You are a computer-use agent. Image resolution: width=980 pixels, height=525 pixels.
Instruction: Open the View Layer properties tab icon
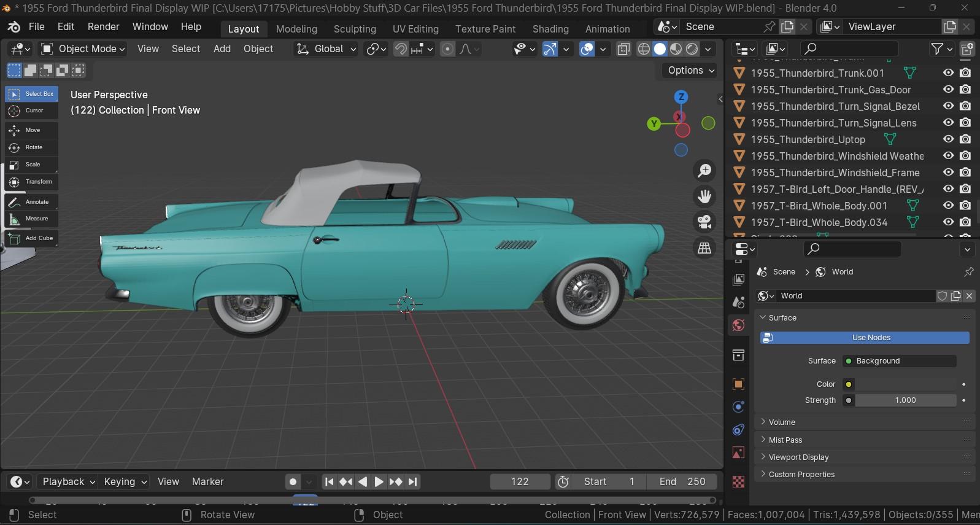(739, 279)
